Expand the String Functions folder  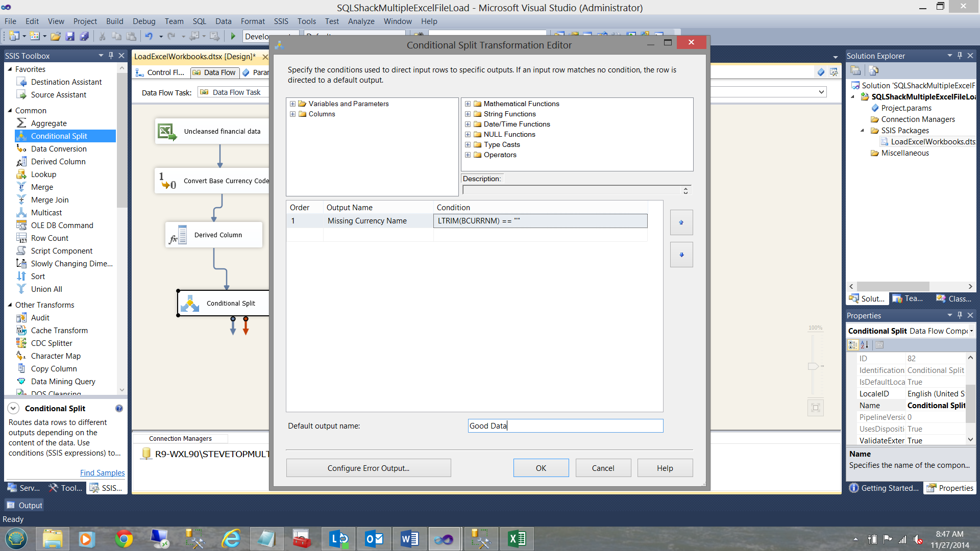(468, 114)
